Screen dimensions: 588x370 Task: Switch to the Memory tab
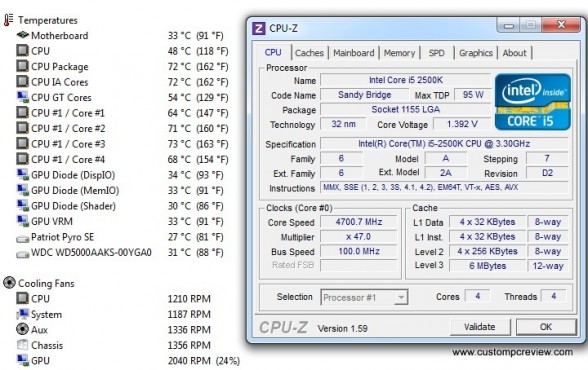tap(399, 53)
